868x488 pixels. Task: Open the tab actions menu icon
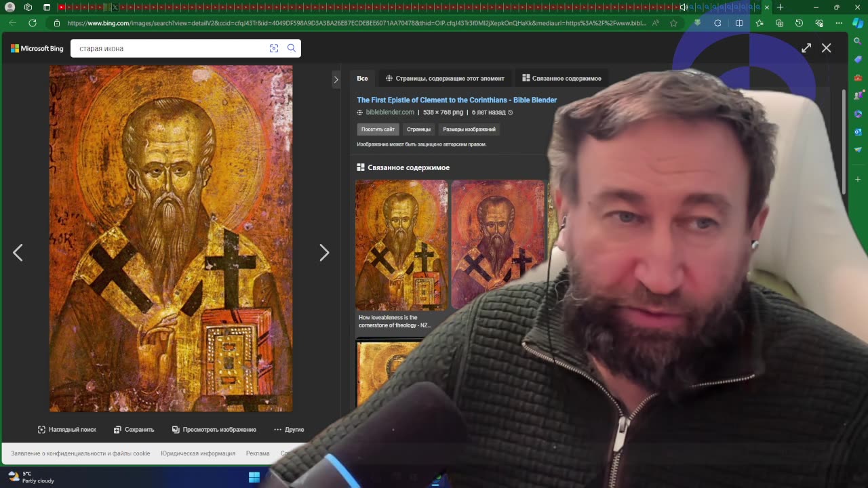47,7
